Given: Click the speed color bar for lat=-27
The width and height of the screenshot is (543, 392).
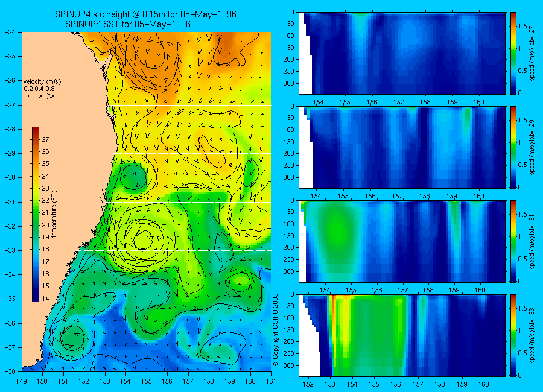Looking at the screenshot, I should coord(513,53).
